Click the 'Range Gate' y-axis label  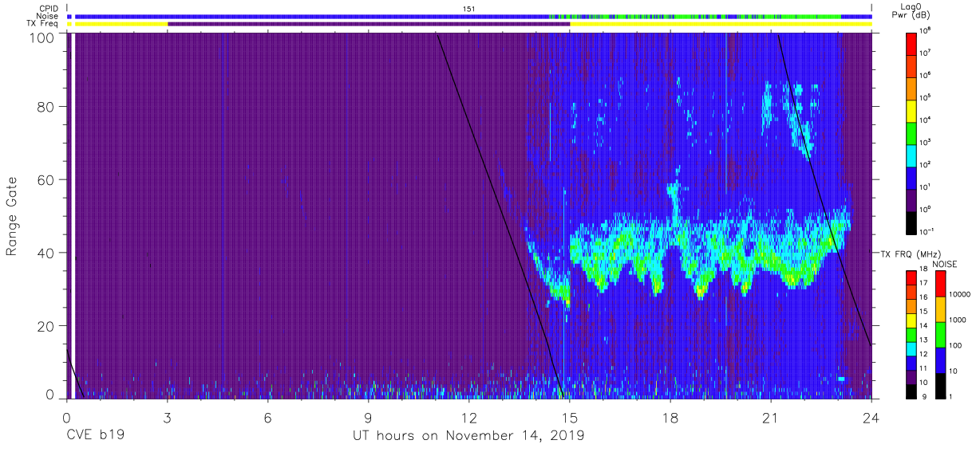tap(13, 217)
